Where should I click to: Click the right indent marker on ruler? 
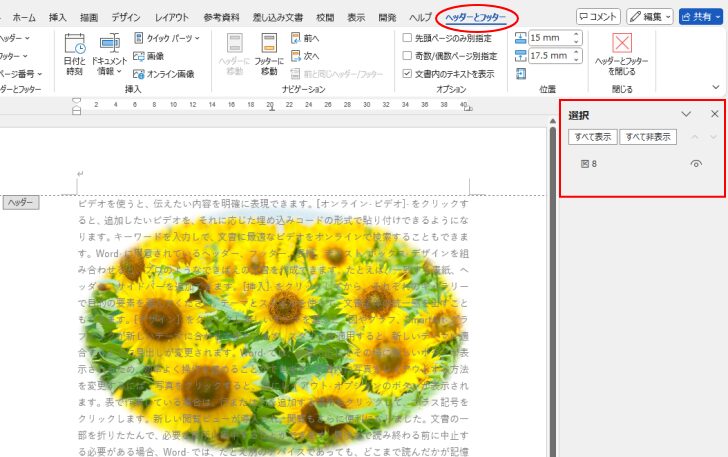pyautogui.click(x=468, y=108)
